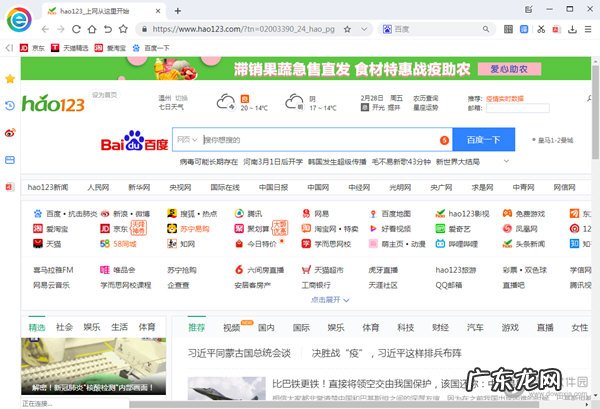Open the 新华网 news link
The width and height of the screenshot is (600, 409).
pos(139,187)
